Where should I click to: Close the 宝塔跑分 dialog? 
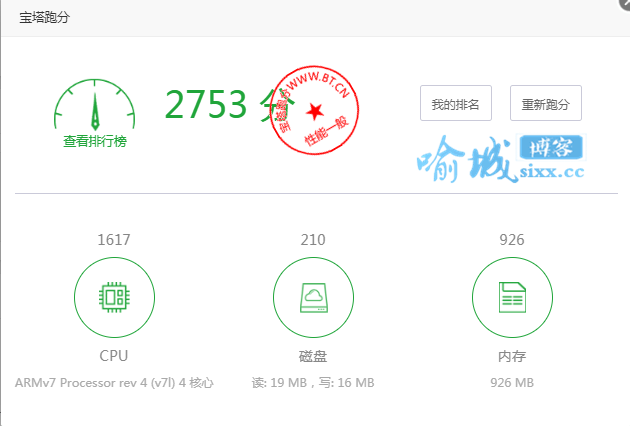click(625, 4)
